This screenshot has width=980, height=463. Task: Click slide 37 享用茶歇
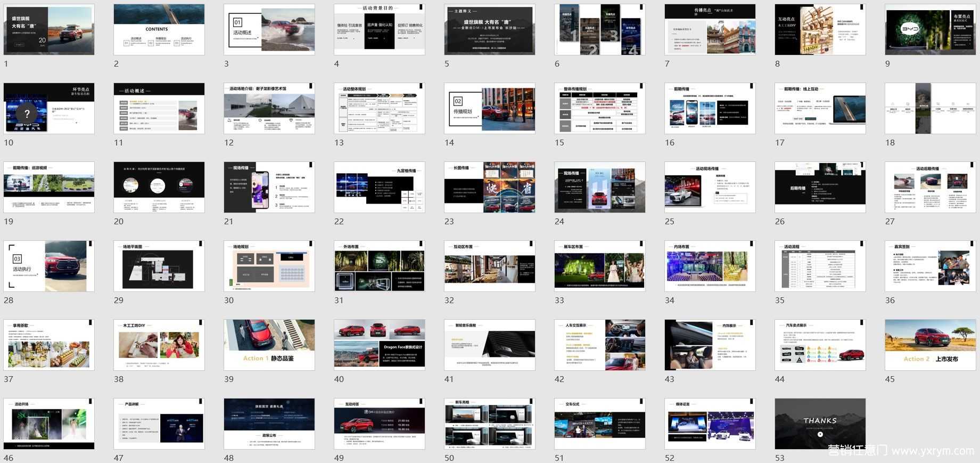(49, 345)
